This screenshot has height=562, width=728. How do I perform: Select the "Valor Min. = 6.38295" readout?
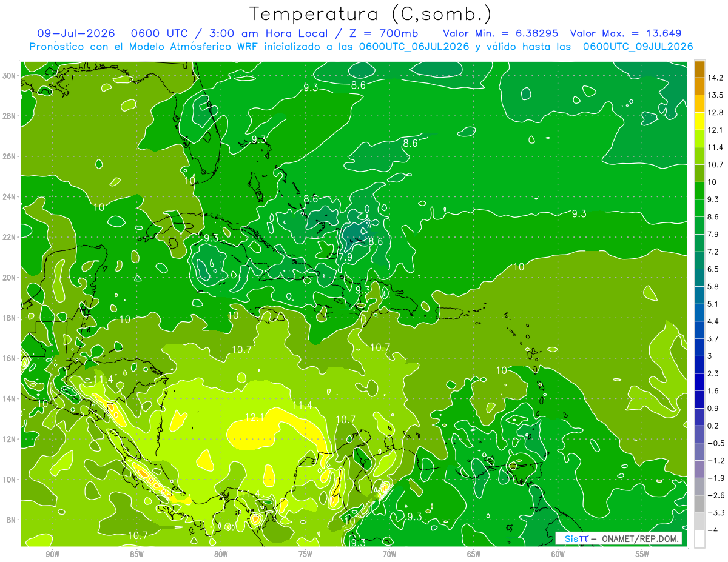tap(500, 33)
